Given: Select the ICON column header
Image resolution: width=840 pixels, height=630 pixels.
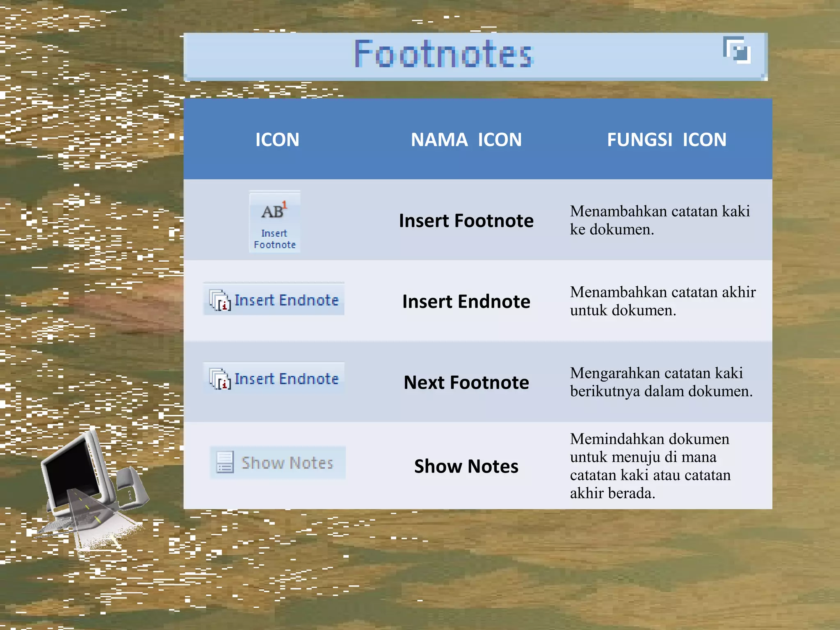Looking at the screenshot, I should 277,139.
